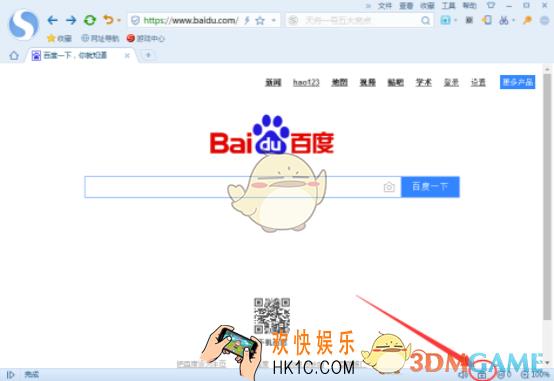Screen dimensions: 554x381
Task: Open the 文件 menu
Action: pyautogui.click(x=385, y=6)
